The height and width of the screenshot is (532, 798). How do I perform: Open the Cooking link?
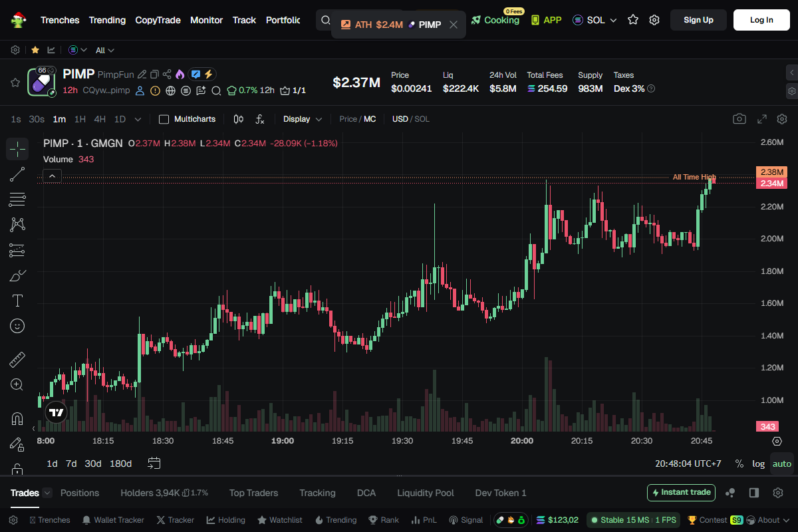tap(495, 20)
